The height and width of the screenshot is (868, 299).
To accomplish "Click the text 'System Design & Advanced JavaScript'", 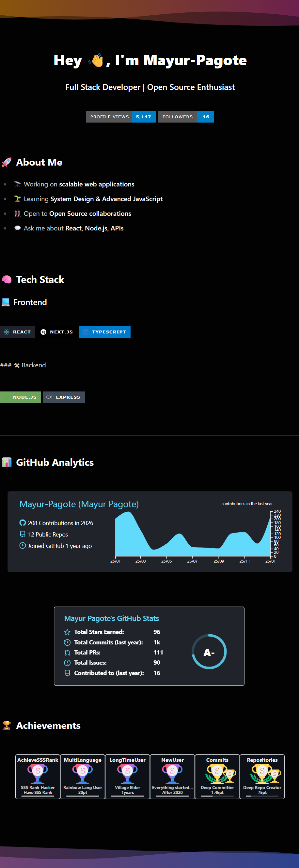I will (106, 199).
